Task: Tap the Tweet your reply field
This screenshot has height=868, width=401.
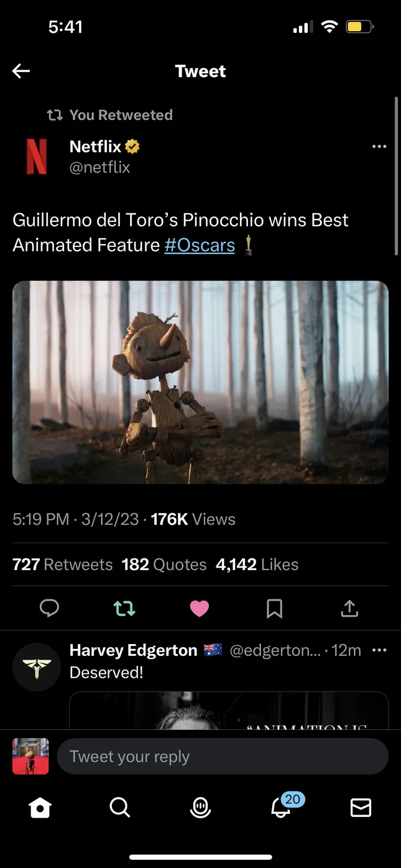Action: pyautogui.click(x=223, y=757)
